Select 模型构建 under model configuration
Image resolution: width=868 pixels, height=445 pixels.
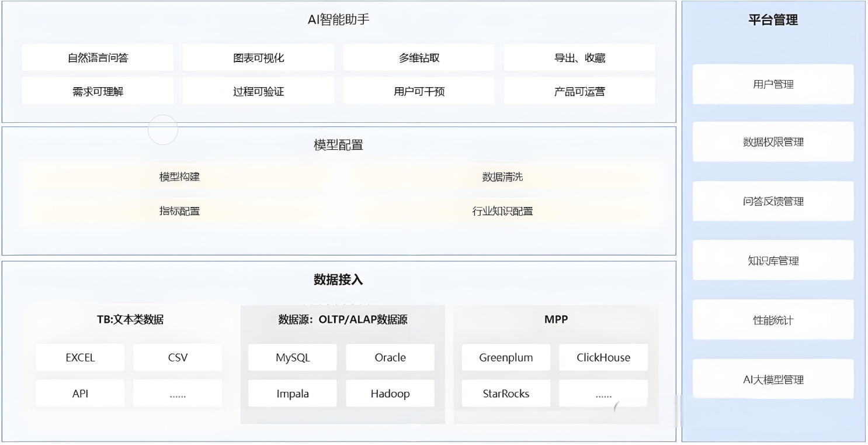coord(180,177)
